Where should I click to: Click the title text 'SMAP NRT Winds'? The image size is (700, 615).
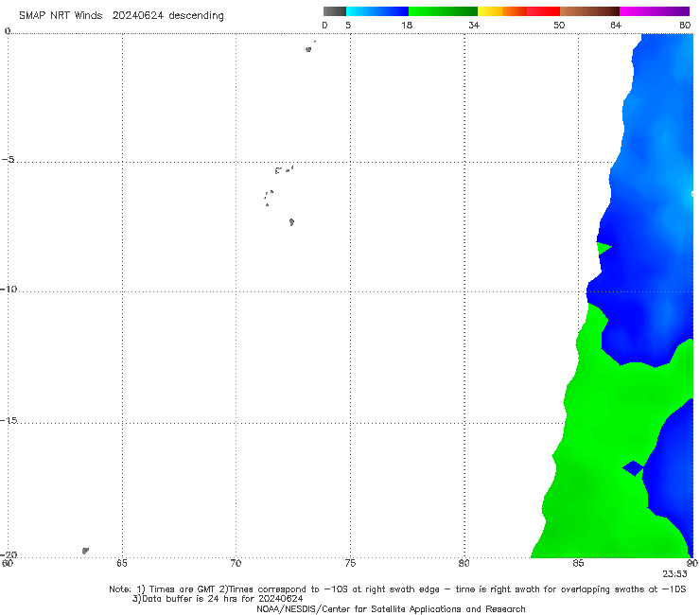61,16
